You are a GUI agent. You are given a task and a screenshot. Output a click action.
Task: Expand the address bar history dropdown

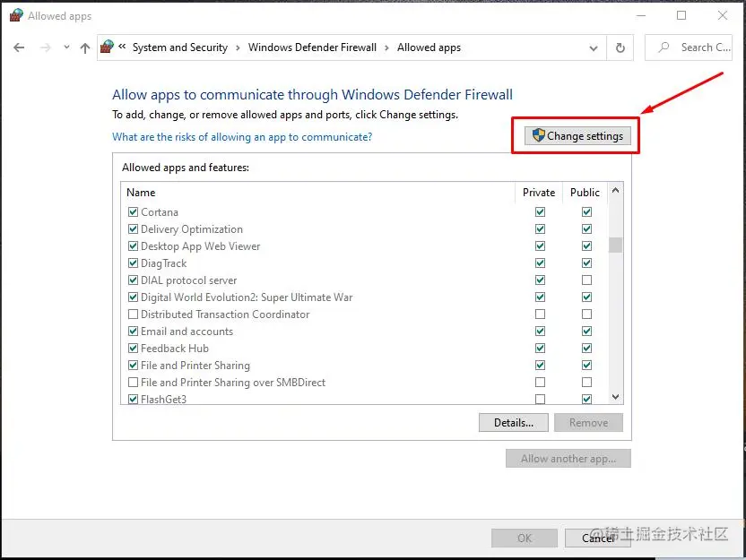[594, 48]
